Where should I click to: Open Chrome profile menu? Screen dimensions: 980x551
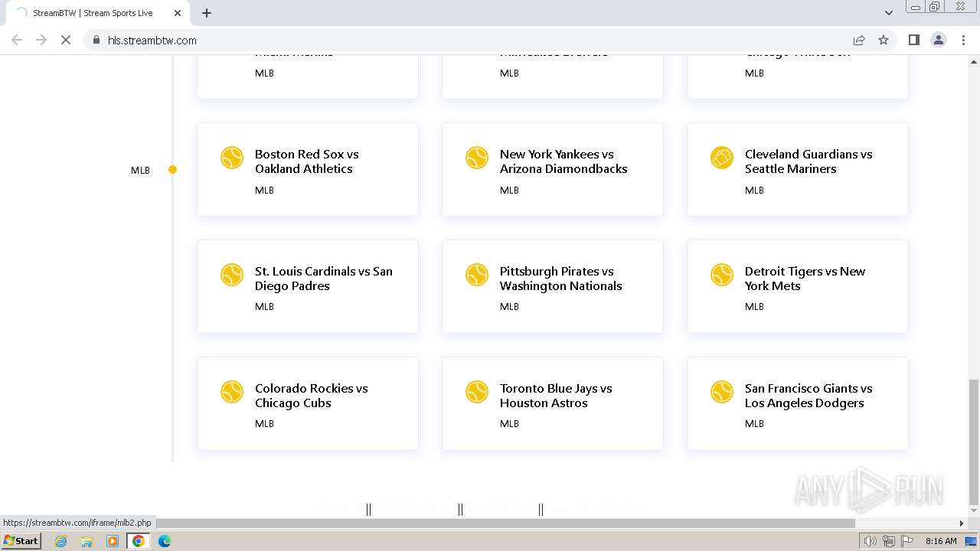pos(939,40)
